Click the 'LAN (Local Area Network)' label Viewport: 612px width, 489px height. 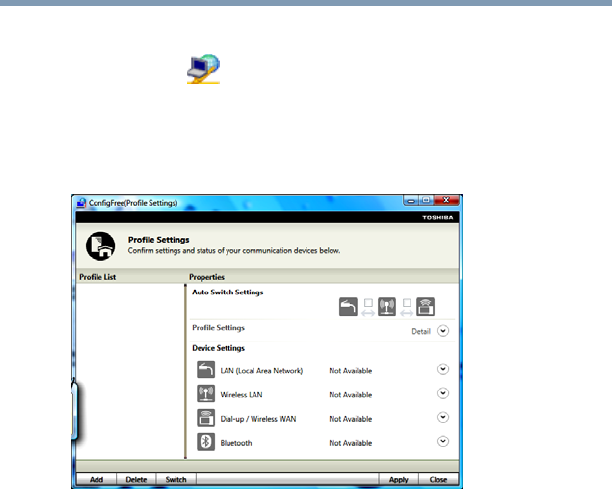coord(262,371)
